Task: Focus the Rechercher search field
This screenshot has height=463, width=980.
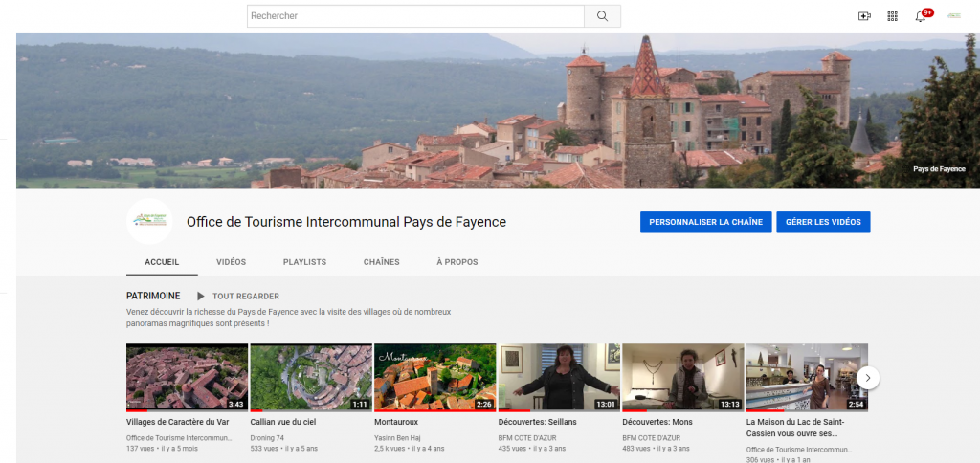Action: (415, 16)
